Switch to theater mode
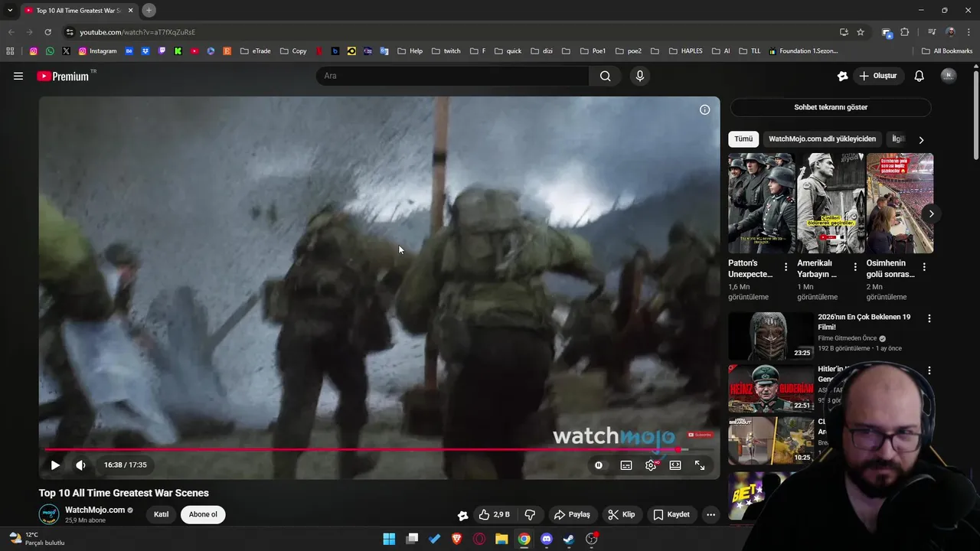Screen dimensions: 980x551 [x=675, y=465]
